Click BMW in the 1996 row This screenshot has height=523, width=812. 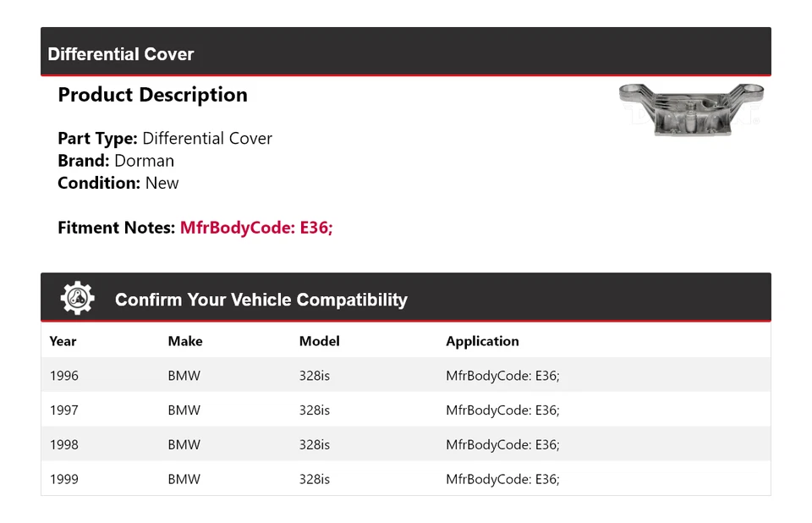point(184,376)
